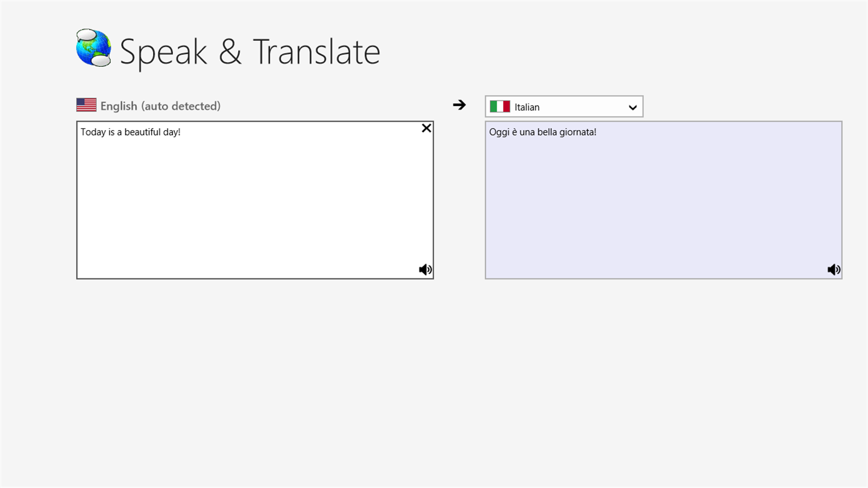Click the word "giornata" in the translated text
This screenshot has height=488, width=868.
[577, 132]
